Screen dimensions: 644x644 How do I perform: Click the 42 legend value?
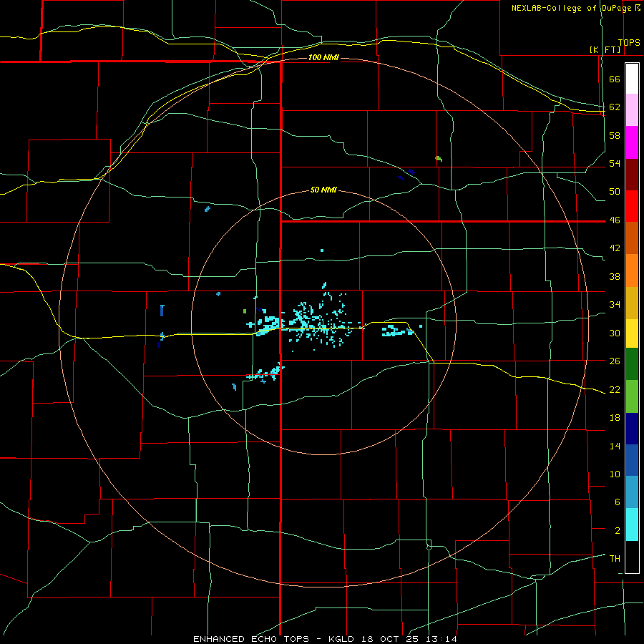tap(615, 248)
